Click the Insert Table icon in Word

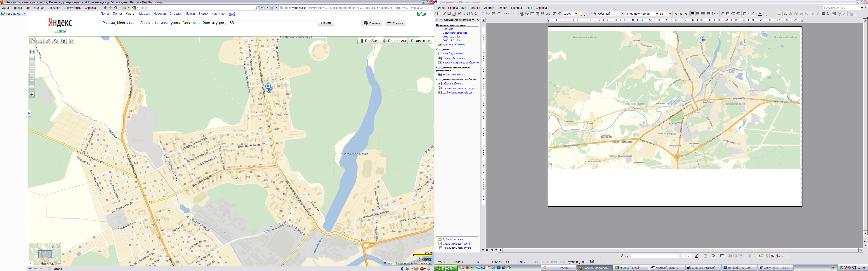(x=532, y=14)
